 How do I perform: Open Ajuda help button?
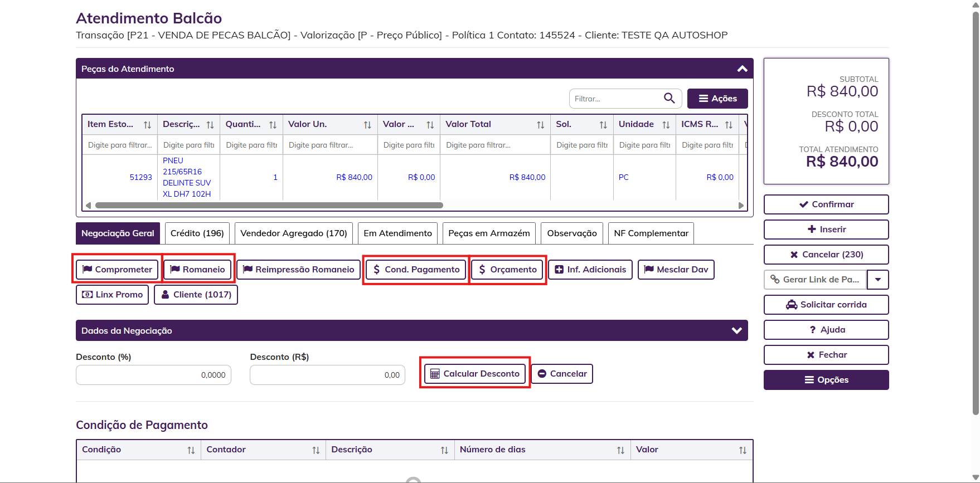(x=826, y=330)
